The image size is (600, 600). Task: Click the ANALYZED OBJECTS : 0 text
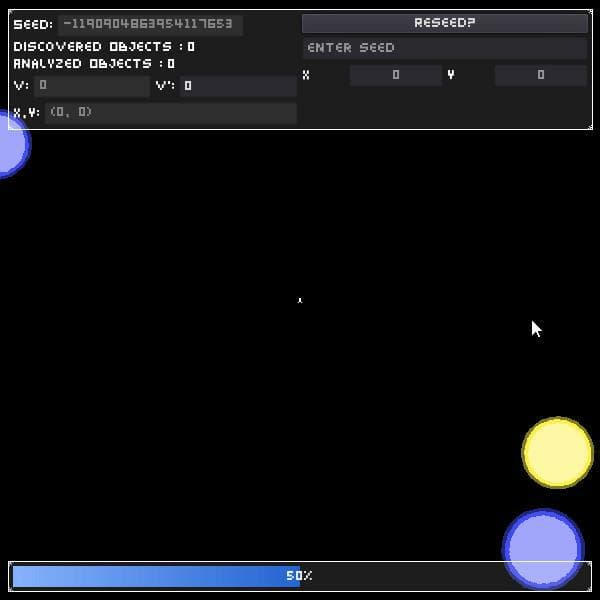point(94,64)
